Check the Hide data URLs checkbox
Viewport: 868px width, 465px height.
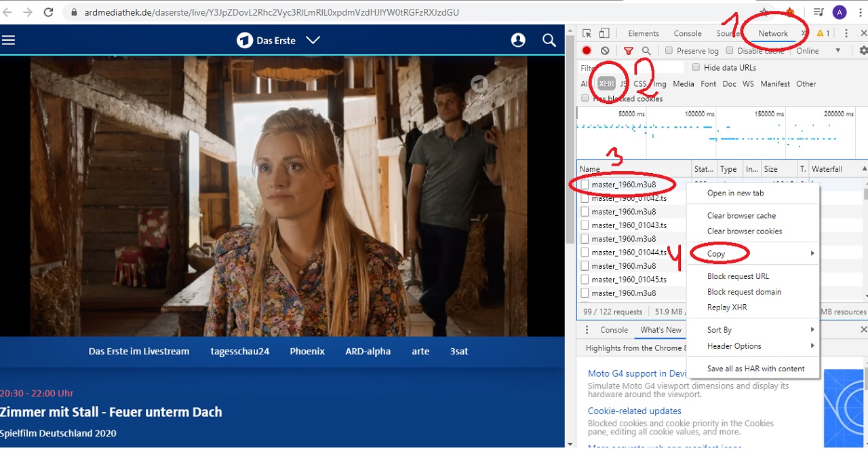click(696, 67)
